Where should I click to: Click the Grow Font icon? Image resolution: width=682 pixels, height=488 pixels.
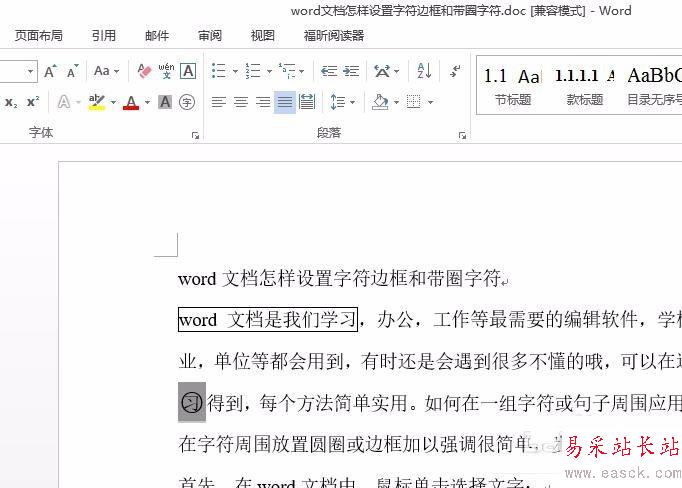click(50, 71)
